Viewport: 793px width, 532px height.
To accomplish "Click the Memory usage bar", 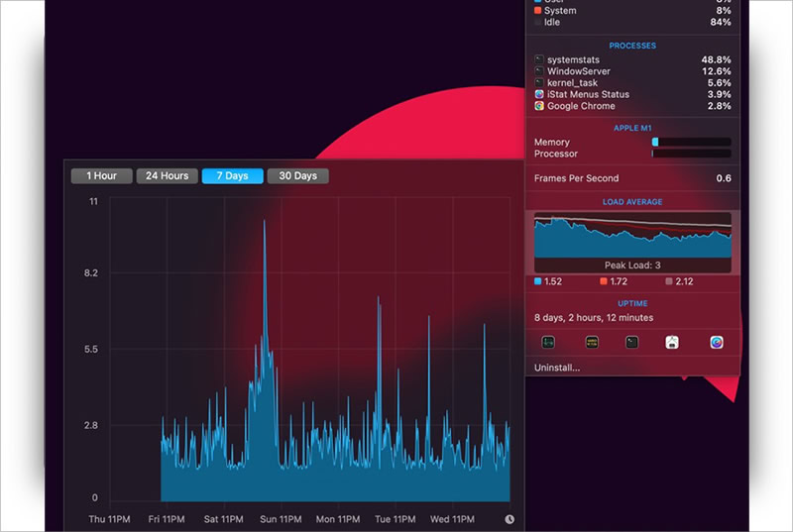I will (x=691, y=142).
